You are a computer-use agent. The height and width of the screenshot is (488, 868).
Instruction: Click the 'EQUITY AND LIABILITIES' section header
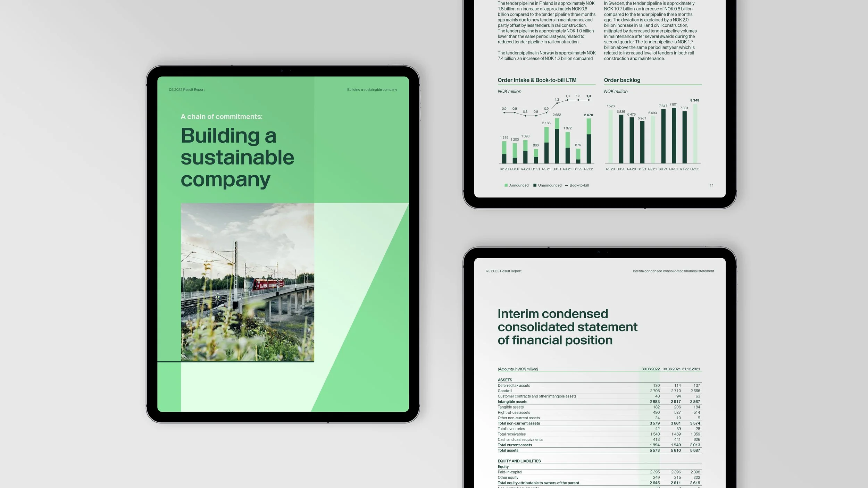(x=519, y=461)
